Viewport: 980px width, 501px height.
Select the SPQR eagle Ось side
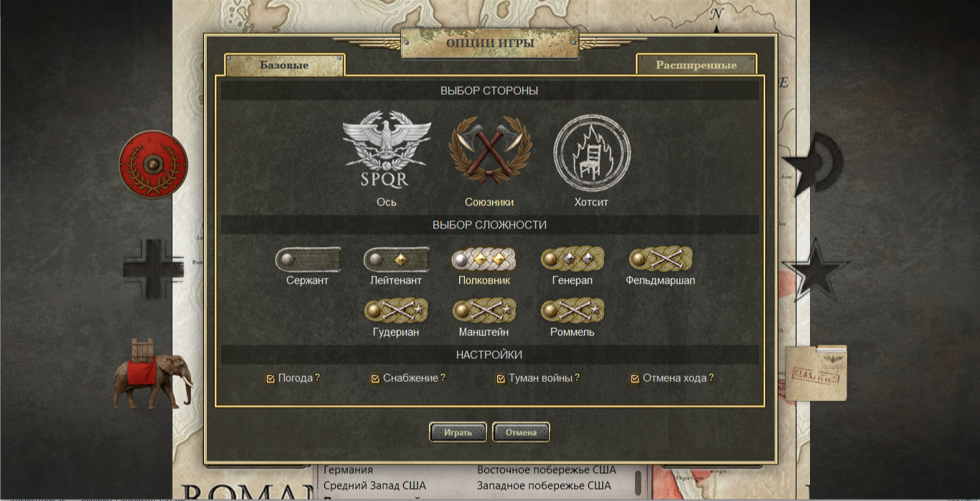pyautogui.click(x=386, y=150)
